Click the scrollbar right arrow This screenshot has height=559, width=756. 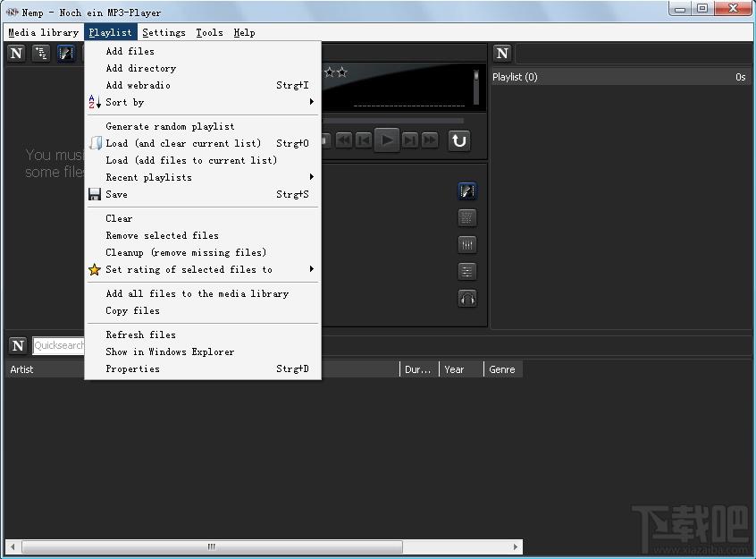click(515, 546)
